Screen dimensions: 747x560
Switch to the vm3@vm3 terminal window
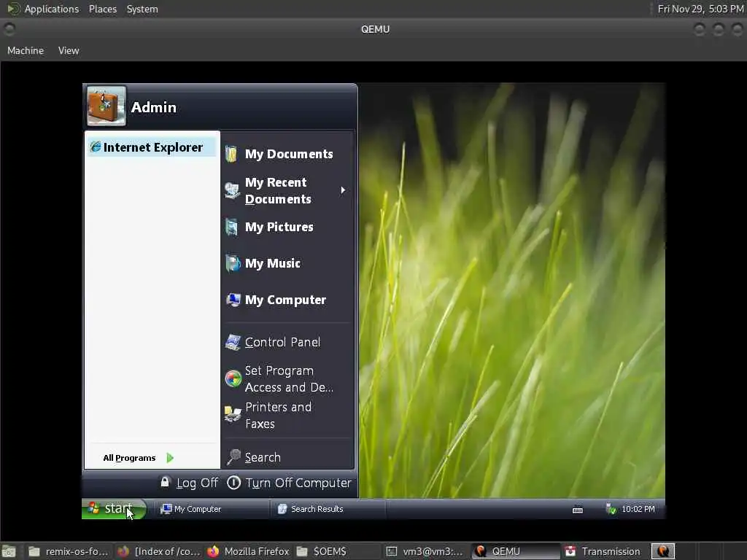[425, 551]
